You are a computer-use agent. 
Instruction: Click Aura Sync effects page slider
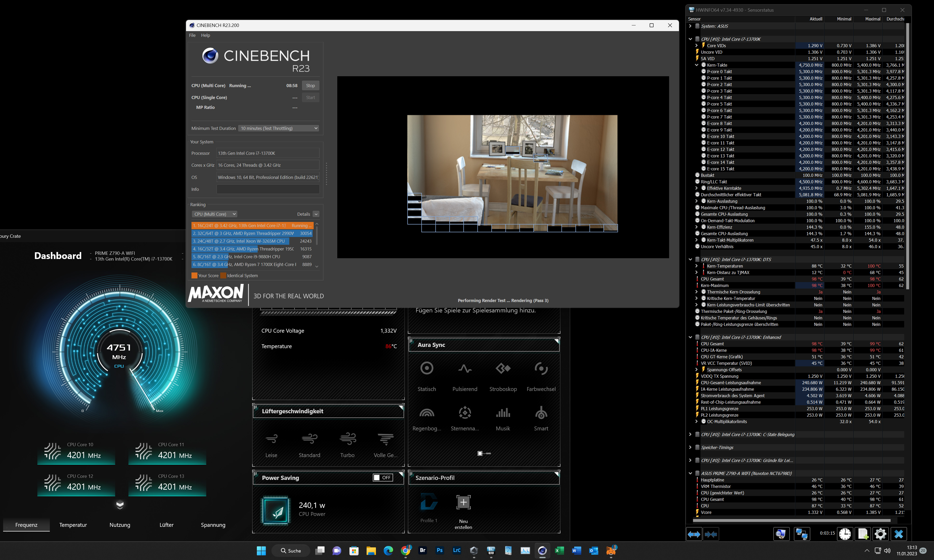pos(484,453)
